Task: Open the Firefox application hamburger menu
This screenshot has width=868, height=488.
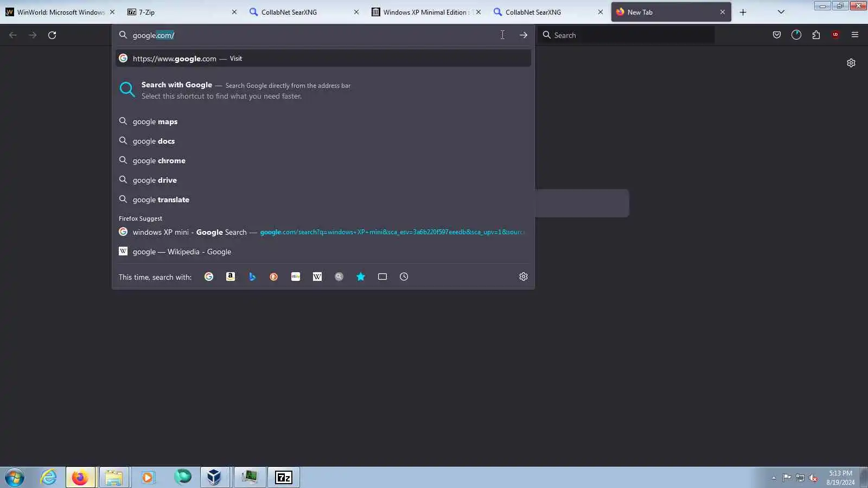Action: [x=855, y=35]
